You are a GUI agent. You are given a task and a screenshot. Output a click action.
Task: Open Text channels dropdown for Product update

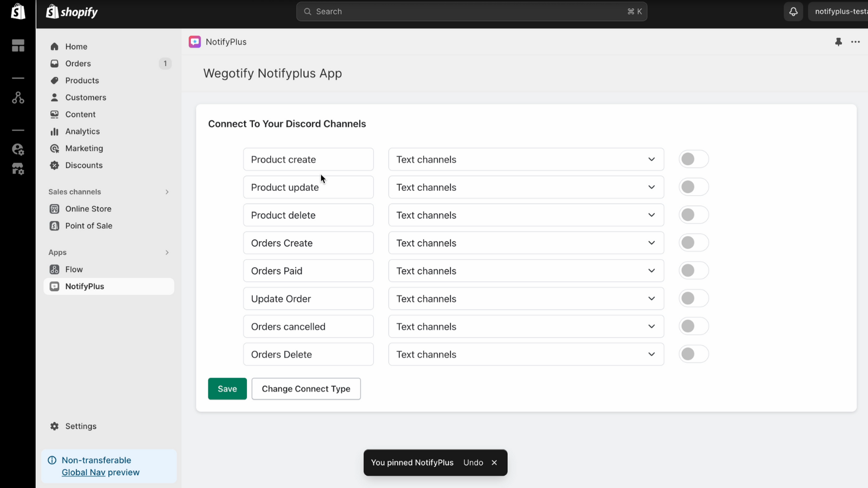click(526, 187)
